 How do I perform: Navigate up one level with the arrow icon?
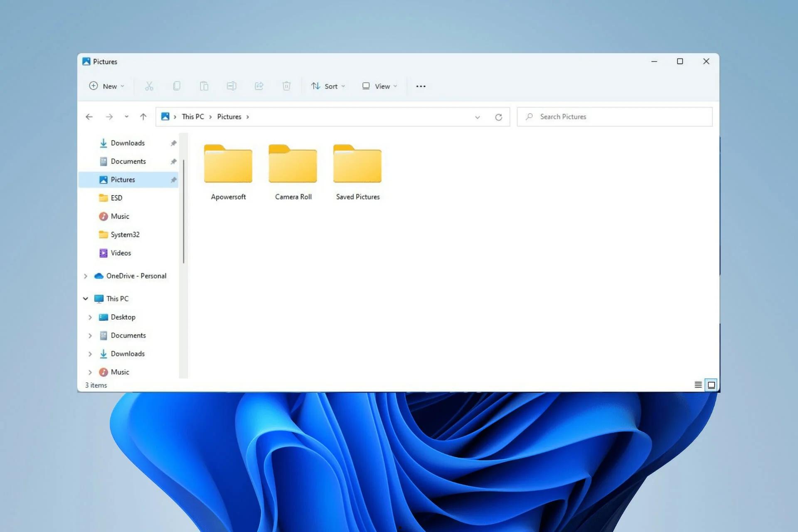point(143,117)
